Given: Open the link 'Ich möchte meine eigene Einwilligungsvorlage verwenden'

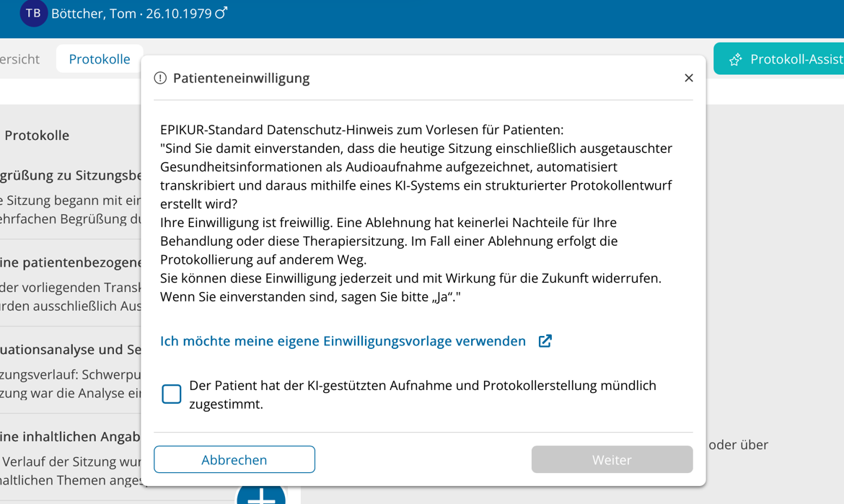Looking at the screenshot, I should pyautogui.click(x=343, y=341).
